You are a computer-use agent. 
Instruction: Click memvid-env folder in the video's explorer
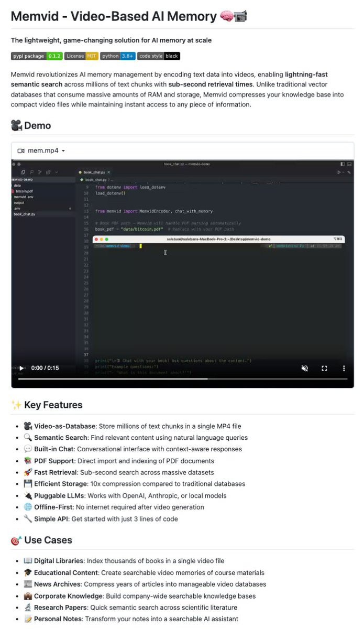pos(23,197)
